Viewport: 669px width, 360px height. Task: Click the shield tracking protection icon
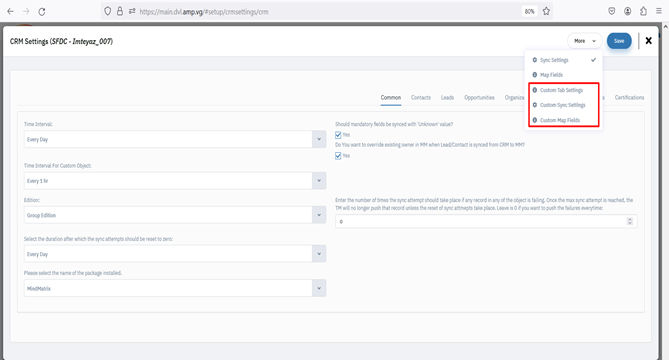pyautogui.click(x=108, y=12)
